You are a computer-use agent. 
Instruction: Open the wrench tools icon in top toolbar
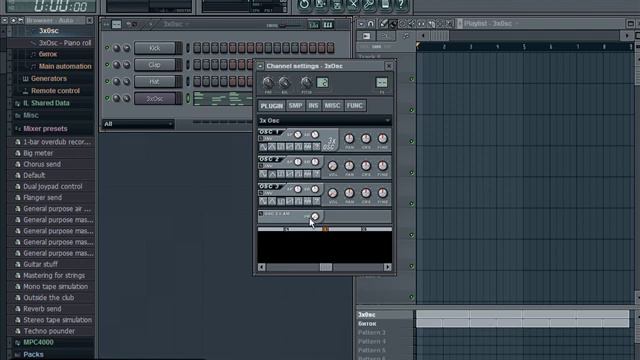[x=369, y=4]
